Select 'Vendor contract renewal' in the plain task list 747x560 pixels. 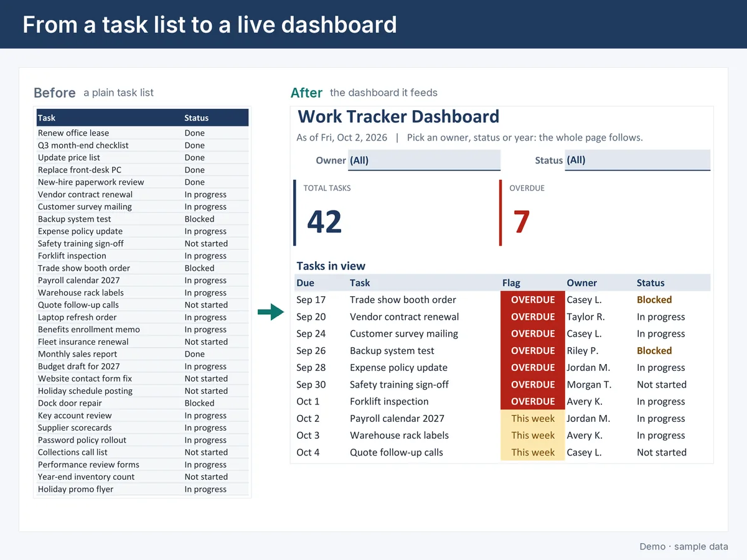point(142,194)
